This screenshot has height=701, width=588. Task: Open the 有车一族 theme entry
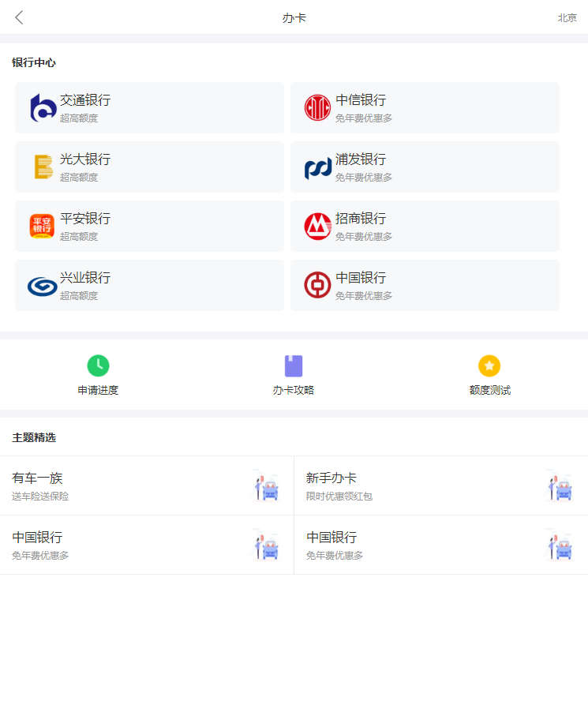point(118,485)
